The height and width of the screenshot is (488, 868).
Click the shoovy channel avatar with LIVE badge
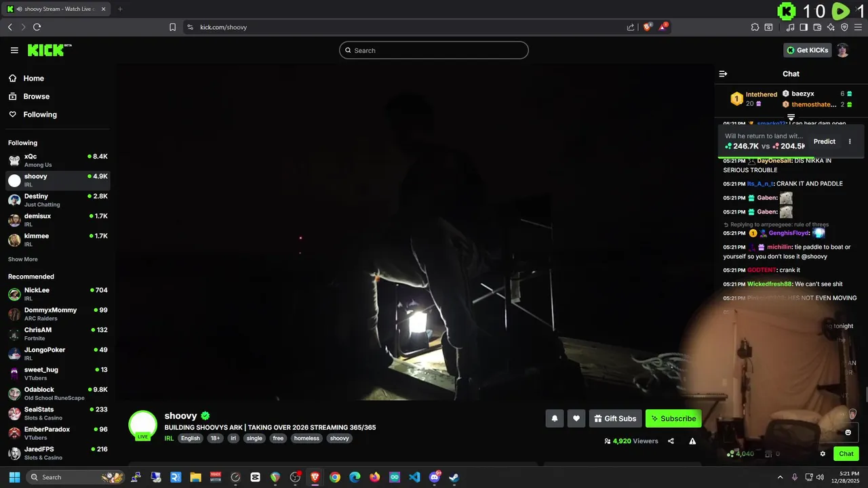coord(142,425)
